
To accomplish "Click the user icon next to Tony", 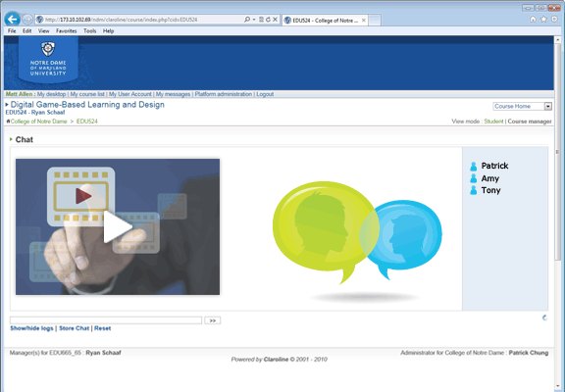I will click(x=474, y=190).
